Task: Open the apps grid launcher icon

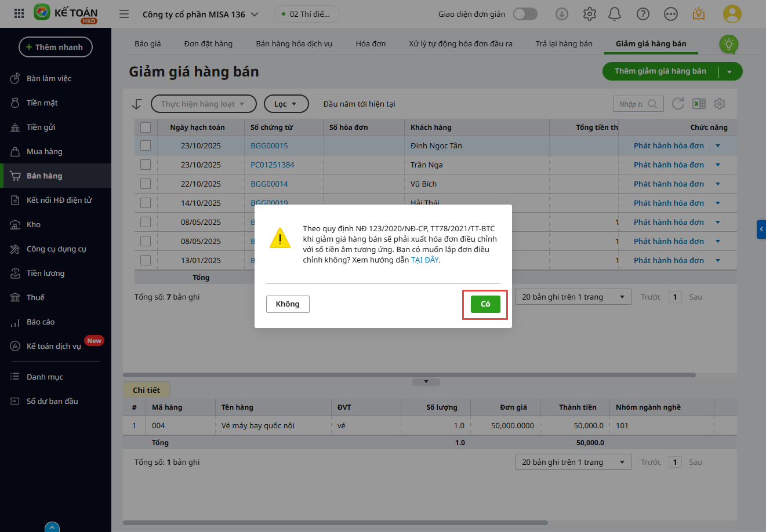Action: (19, 14)
